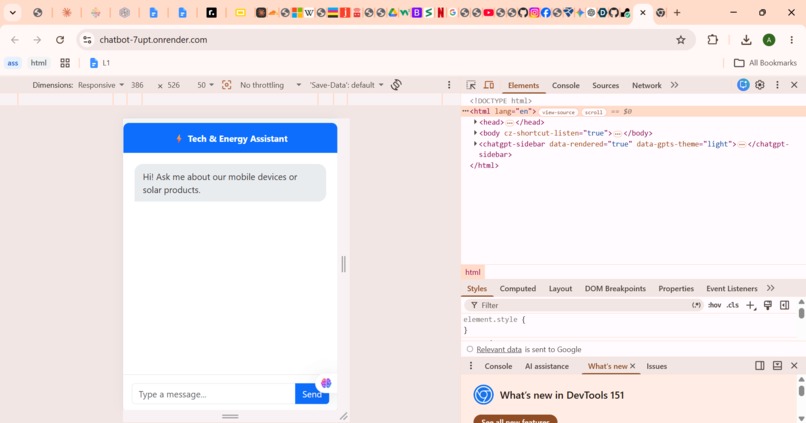Toggle the :hov element state panel
Screen dimensions: 806x423
pyautogui.click(x=715, y=305)
